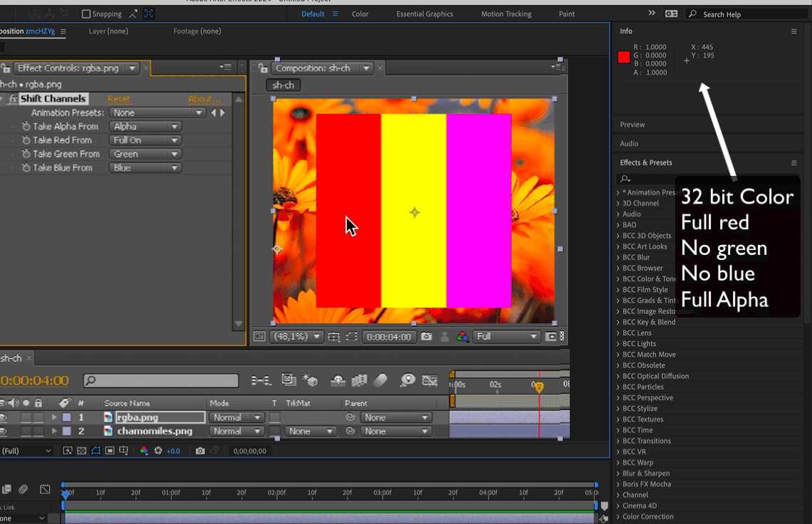Click the parent pick whip for chamomiles.png
This screenshot has width=812, height=524.
click(350, 431)
